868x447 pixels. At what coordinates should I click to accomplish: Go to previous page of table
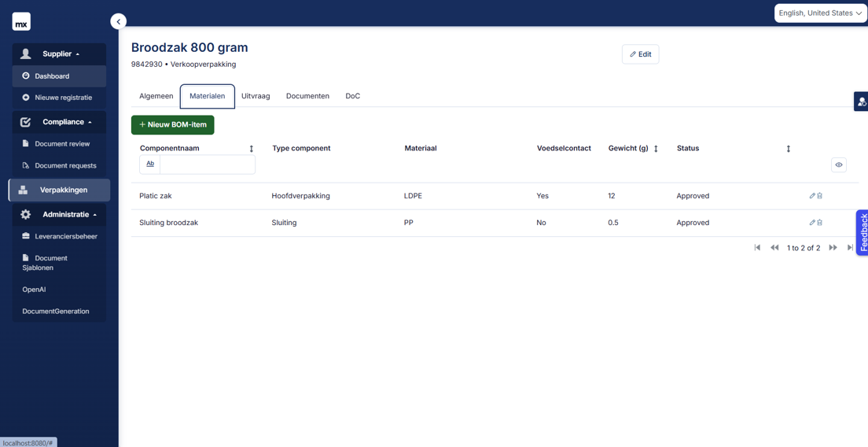pos(774,248)
